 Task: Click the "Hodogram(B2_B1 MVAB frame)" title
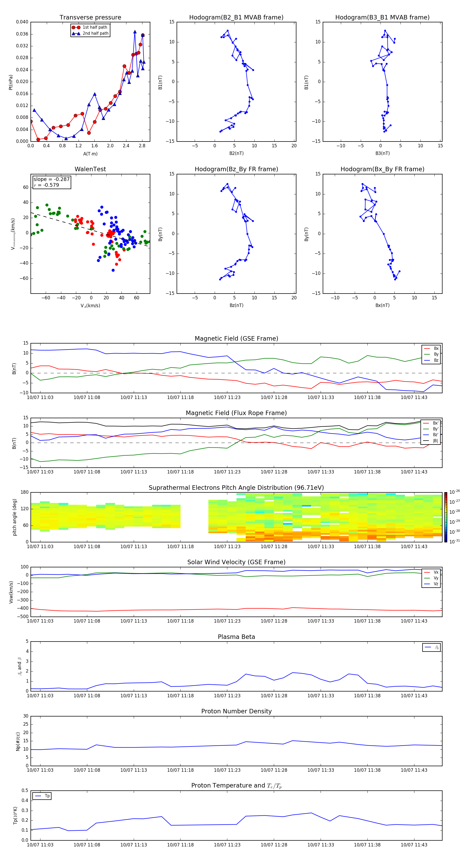point(236,18)
